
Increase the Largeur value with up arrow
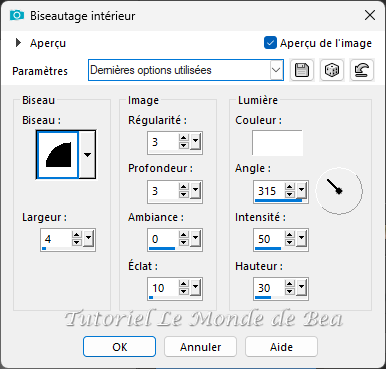77,235
